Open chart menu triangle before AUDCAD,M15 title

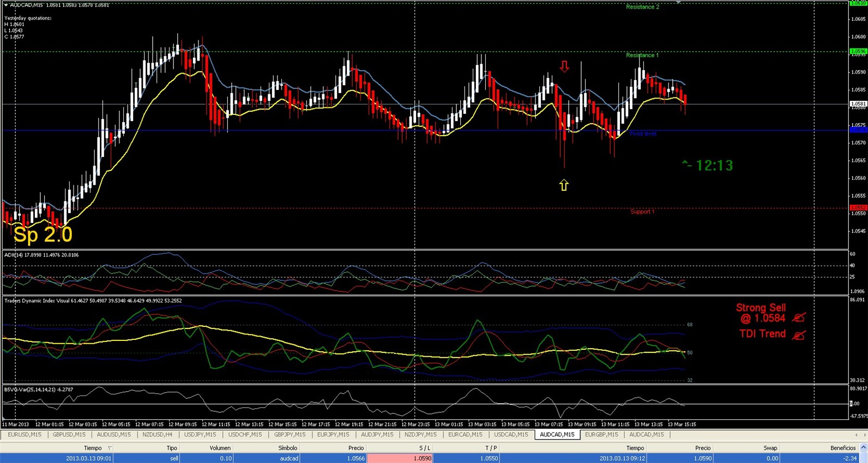point(6,5)
